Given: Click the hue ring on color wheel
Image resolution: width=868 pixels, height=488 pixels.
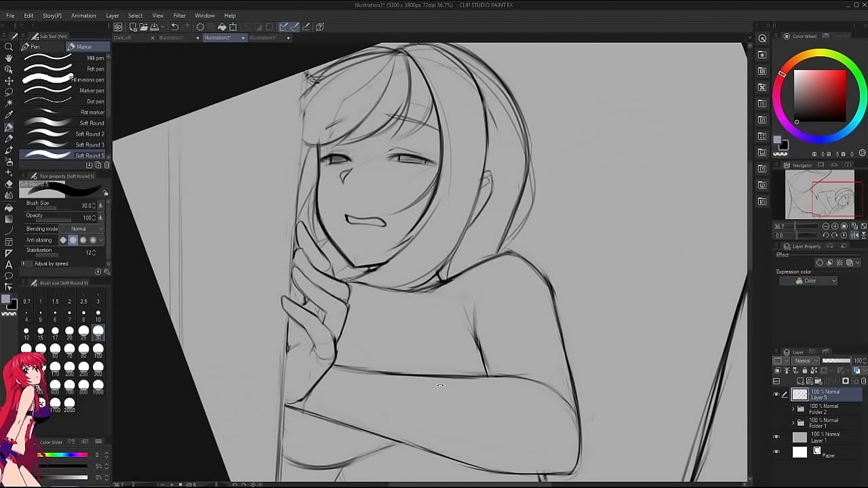Looking at the screenshot, I should click(821, 54).
